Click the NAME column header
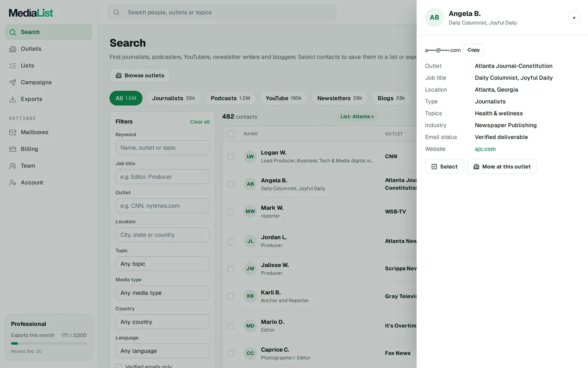This screenshot has height=368, width=588. pyautogui.click(x=251, y=134)
